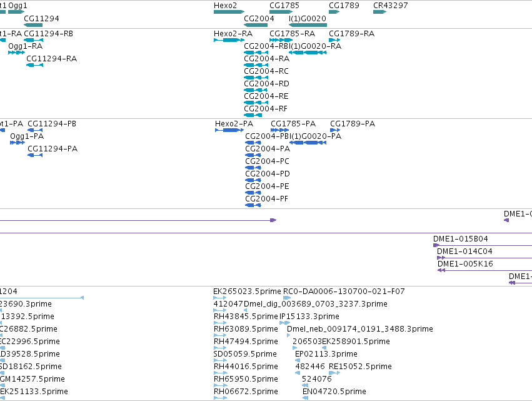The image size is (532, 401).
Task: Click the CG2004-RC transcript label
Action: pos(266,71)
